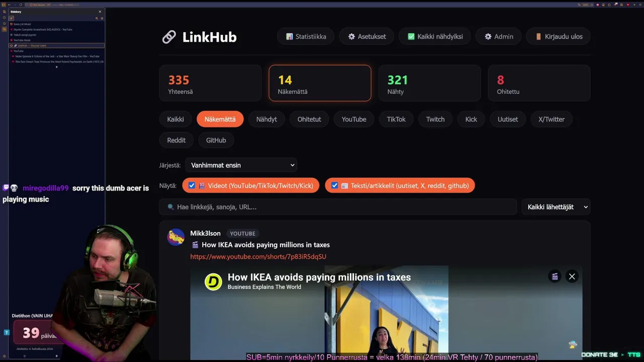This screenshot has width=644, height=362.
Task: Click the Mikk3lson sender name
Action: click(x=205, y=233)
